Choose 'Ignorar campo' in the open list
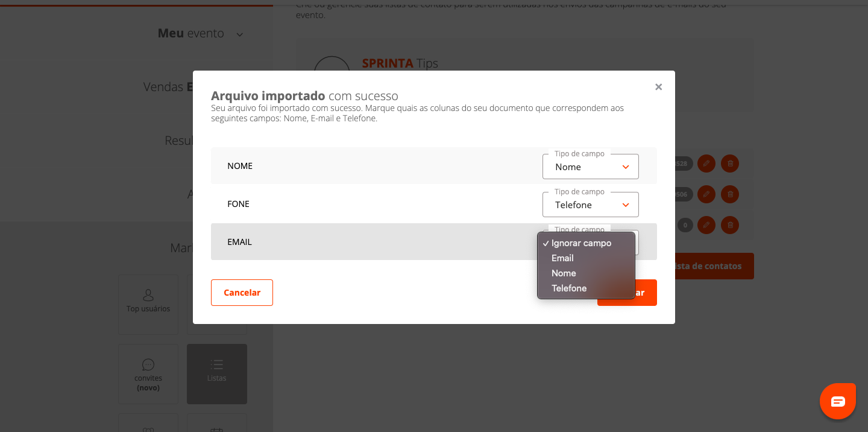Screen dimensions: 868x432 pos(586,243)
